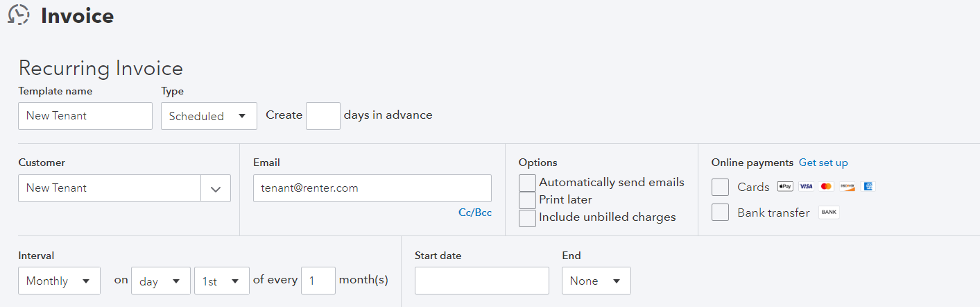Click the Bank transfer icon
980x307 pixels.
[829, 213]
